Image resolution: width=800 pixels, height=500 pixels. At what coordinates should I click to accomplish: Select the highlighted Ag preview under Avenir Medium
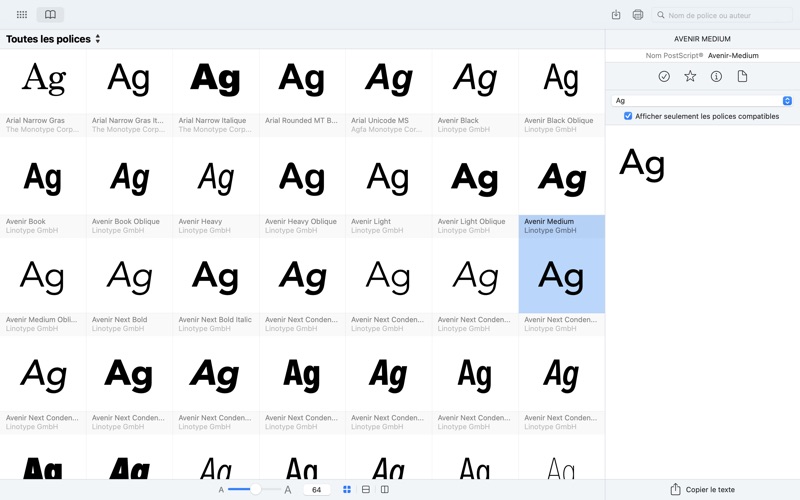coord(561,276)
